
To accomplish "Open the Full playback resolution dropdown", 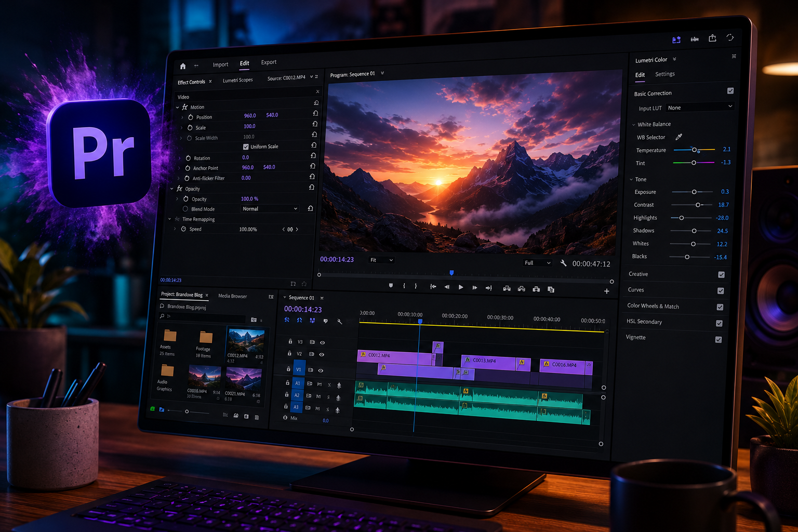I will (x=538, y=263).
